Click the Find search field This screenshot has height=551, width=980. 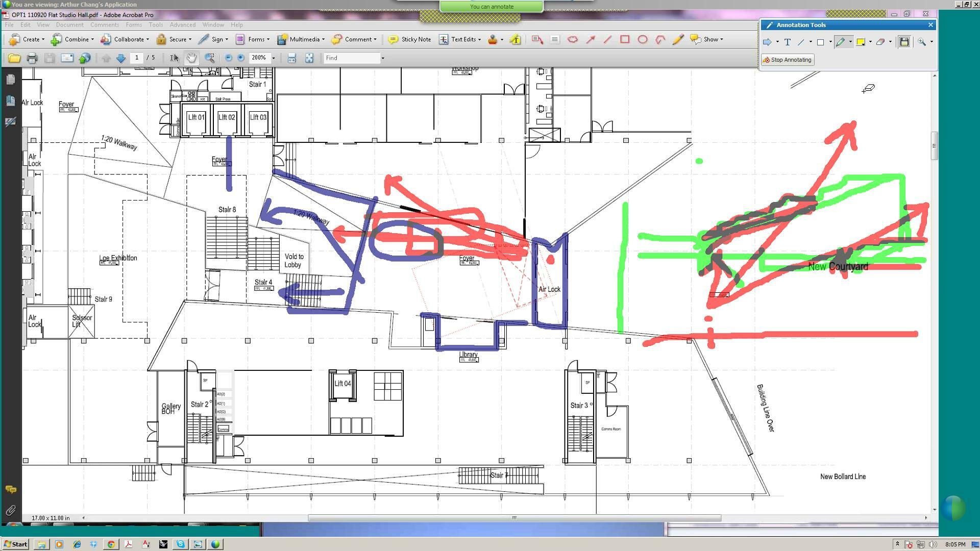pos(352,58)
